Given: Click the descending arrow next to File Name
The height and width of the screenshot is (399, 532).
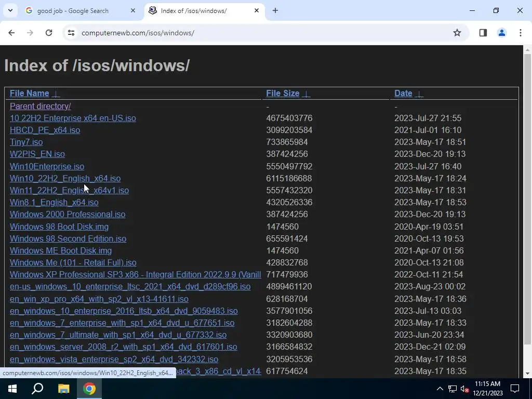Looking at the screenshot, I should [x=56, y=94].
